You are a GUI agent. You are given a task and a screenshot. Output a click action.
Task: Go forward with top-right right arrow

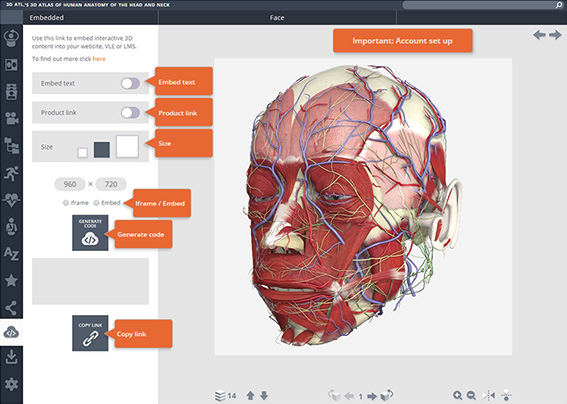pyautogui.click(x=555, y=35)
